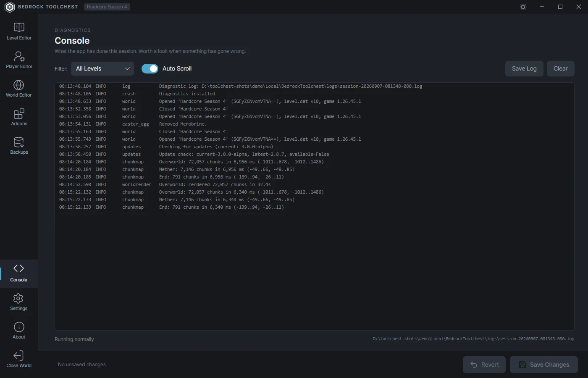The image size is (588, 378).
Task: Open the Addons blocks icon
Action: (x=19, y=113)
